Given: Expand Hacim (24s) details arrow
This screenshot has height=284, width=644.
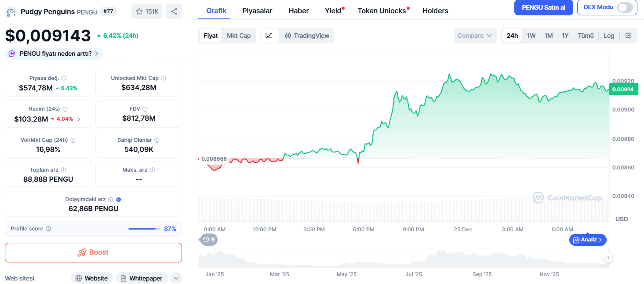Looking at the screenshot, I should point(79,119).
